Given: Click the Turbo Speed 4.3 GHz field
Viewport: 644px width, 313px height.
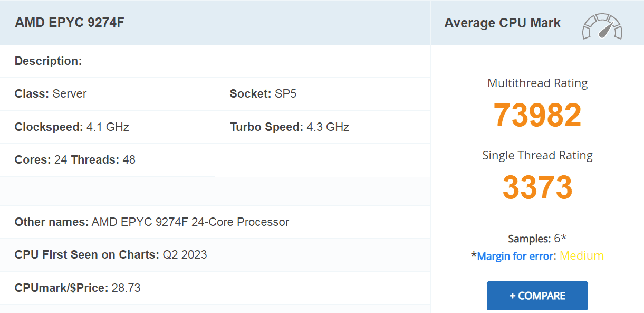Looking at the screenshot, I should click(290, 127).
